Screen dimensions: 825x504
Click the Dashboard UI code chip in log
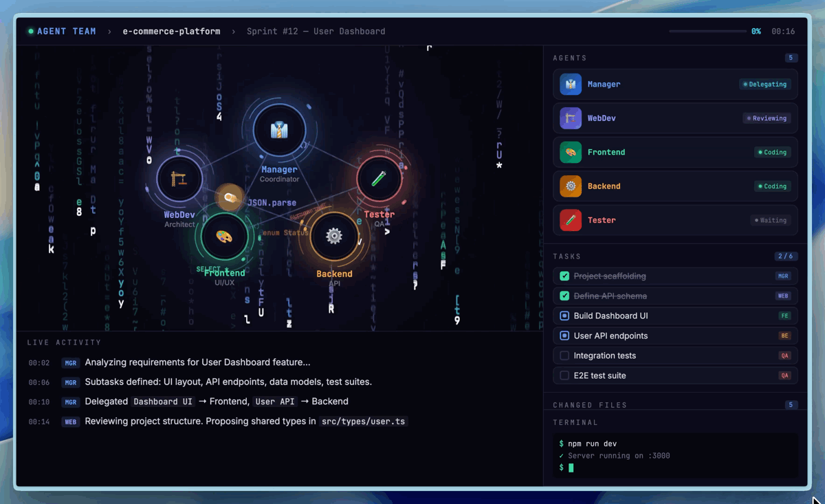pos(163,402)
